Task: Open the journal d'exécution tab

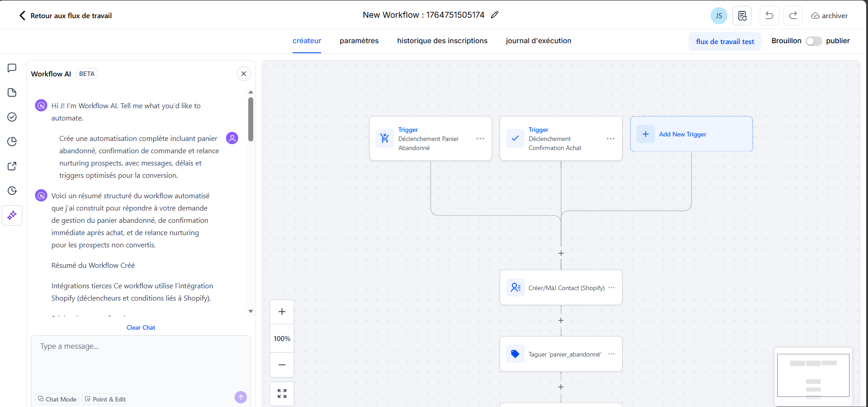Action: click(x=538, y=41)
